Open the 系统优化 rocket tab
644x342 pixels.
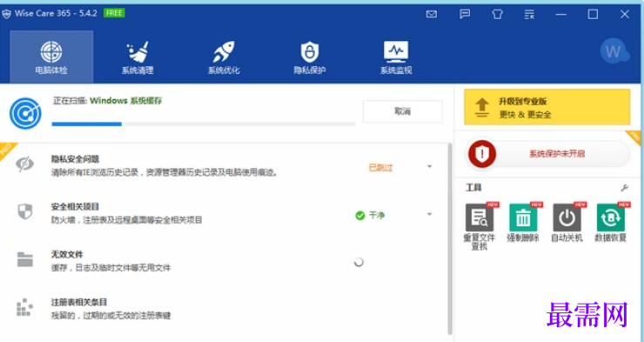click(x=224, y=57)
